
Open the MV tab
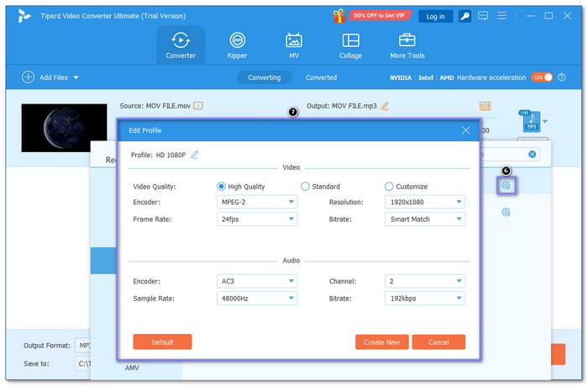click(x=294, y=45)
